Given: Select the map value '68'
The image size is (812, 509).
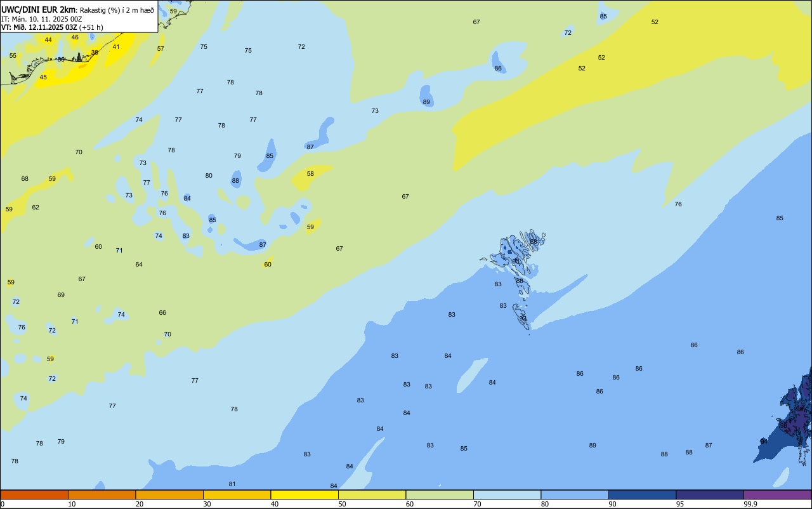Looking at the screenshot, I should click(x=25, y=179).
